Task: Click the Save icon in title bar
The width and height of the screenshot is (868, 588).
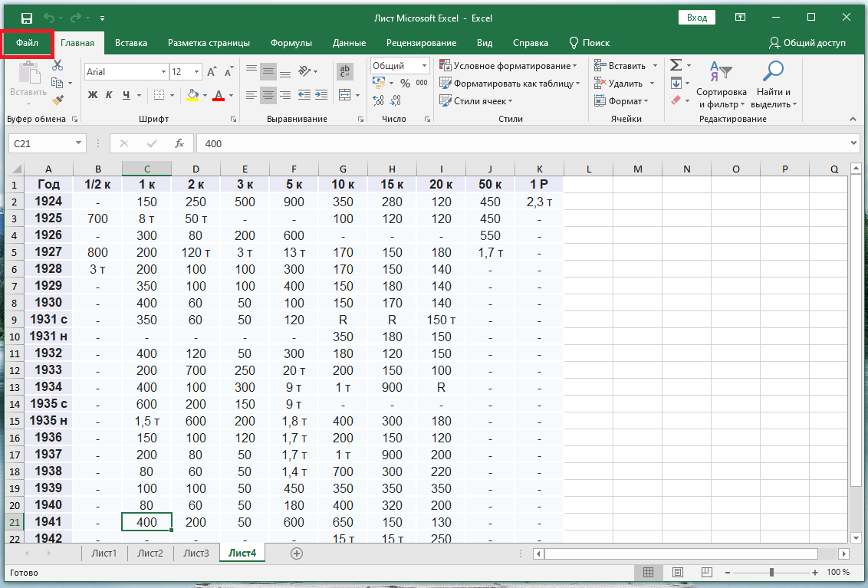Action: tap(27, 18)
